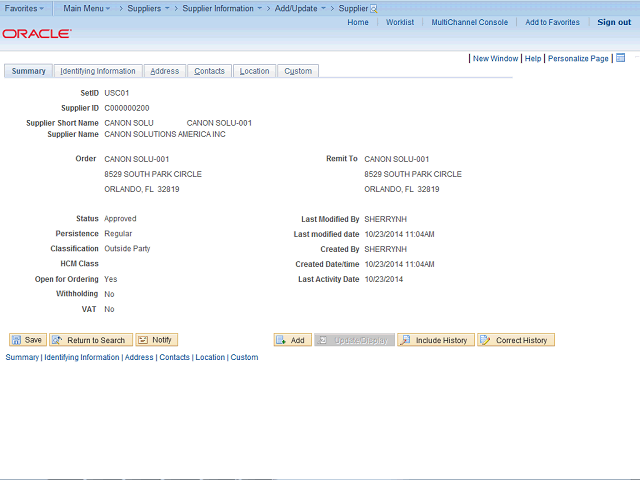This screenshot has height=480, width=640.
Task: Go to the Home link
Action: (x=358, y=22)
